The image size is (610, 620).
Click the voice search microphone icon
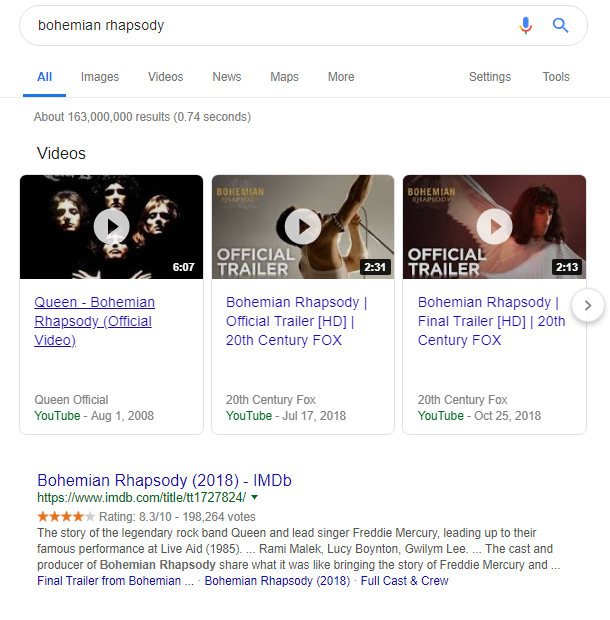click(525, 26)
